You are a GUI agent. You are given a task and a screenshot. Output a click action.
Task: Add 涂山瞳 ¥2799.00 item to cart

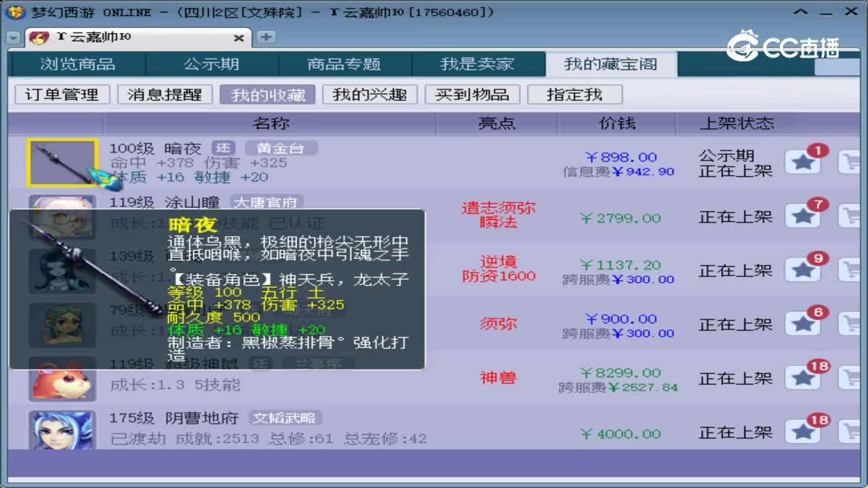[x=850, y=216]
